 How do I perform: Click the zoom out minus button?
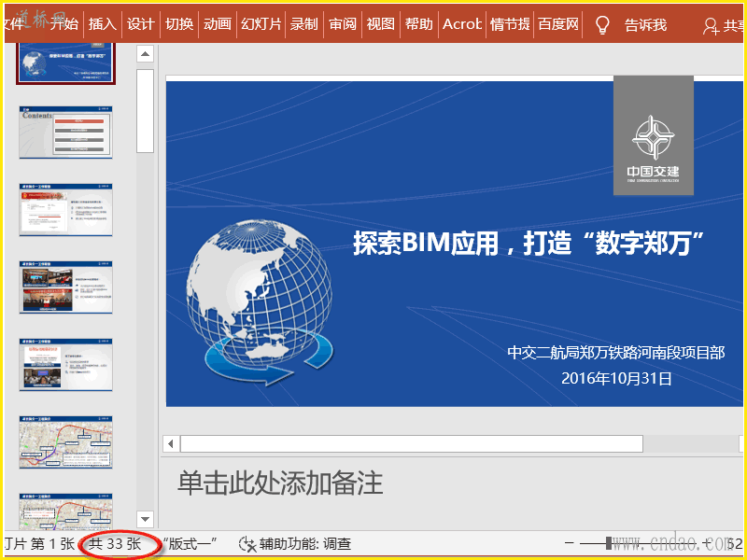click(569, 543)
